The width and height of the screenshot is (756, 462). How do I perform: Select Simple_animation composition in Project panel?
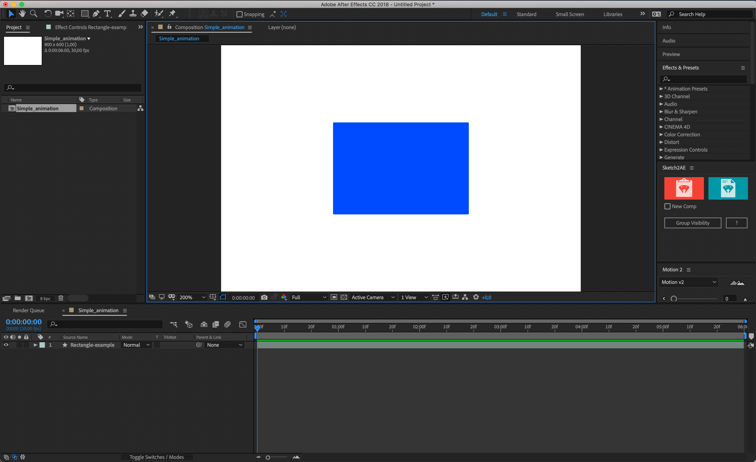tap(38, 108)
